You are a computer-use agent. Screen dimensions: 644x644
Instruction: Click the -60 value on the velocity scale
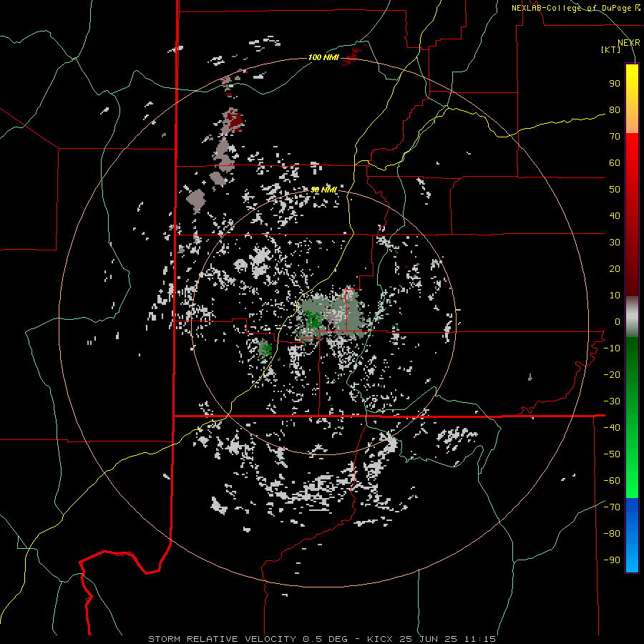(612, 481)
